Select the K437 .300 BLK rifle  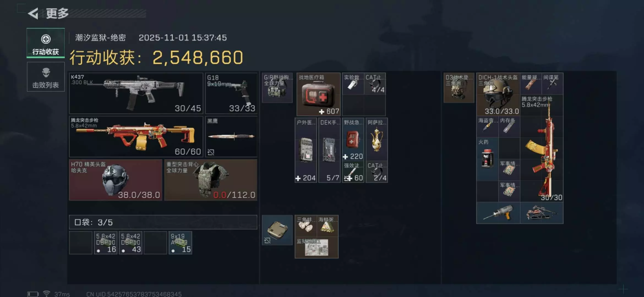coord(136,93)
